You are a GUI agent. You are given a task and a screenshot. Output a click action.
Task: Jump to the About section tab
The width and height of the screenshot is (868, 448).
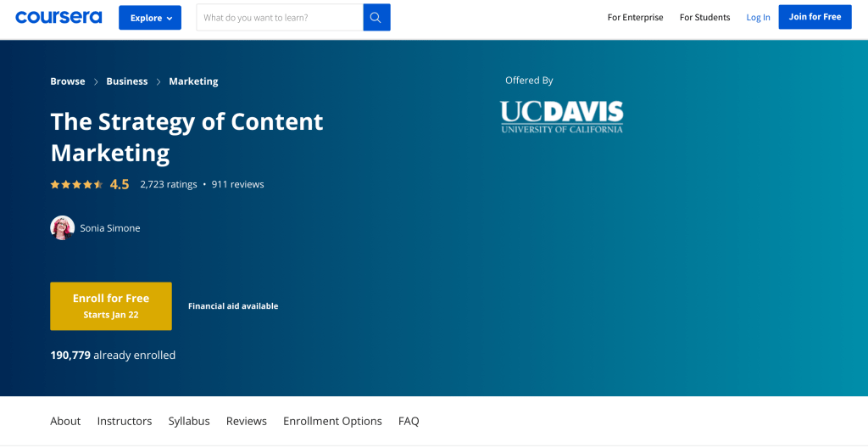tap(65, 421)
